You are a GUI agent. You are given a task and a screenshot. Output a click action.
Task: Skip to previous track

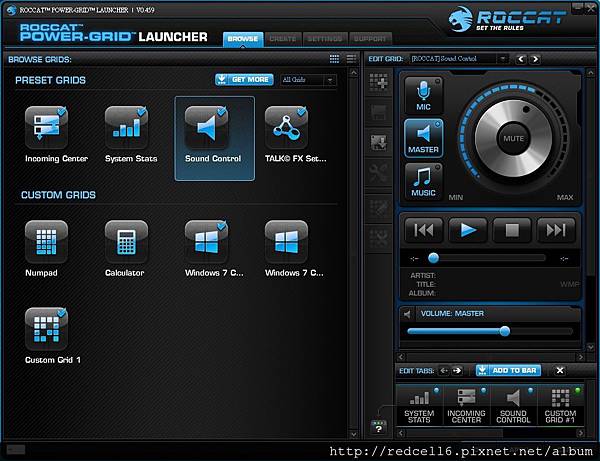[424, 230]
